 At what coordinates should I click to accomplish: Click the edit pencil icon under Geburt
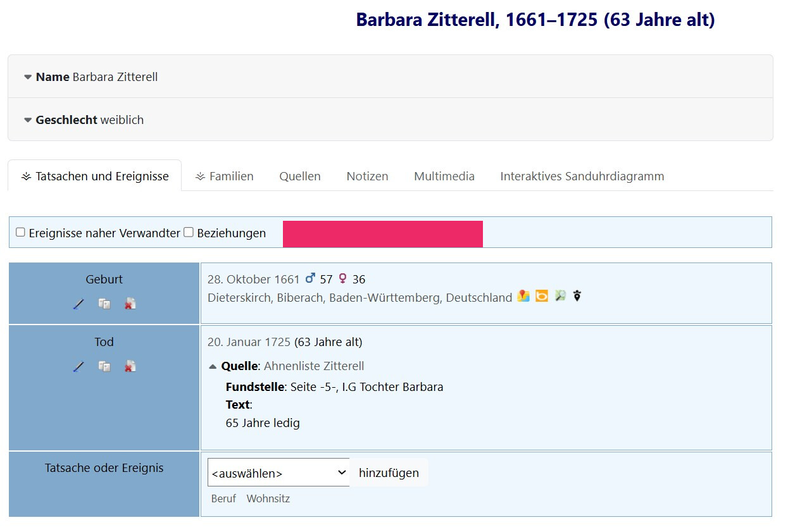(x=78, y=304)
